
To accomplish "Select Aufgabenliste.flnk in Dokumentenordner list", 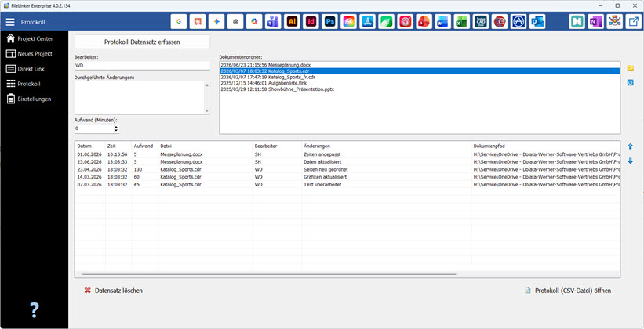I will pyautogui.click(x=420, y=83).
